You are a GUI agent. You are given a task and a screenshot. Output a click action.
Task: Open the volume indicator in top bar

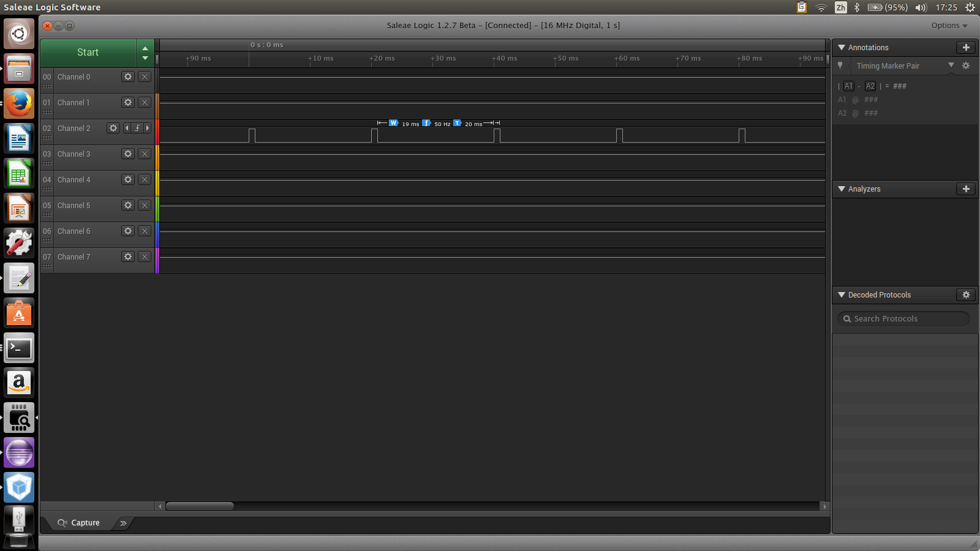pos(921,7)
